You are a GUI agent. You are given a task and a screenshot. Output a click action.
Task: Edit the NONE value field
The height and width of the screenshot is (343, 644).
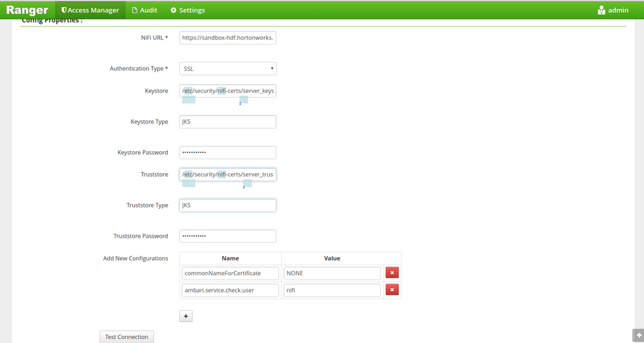[x=332, y=273]
